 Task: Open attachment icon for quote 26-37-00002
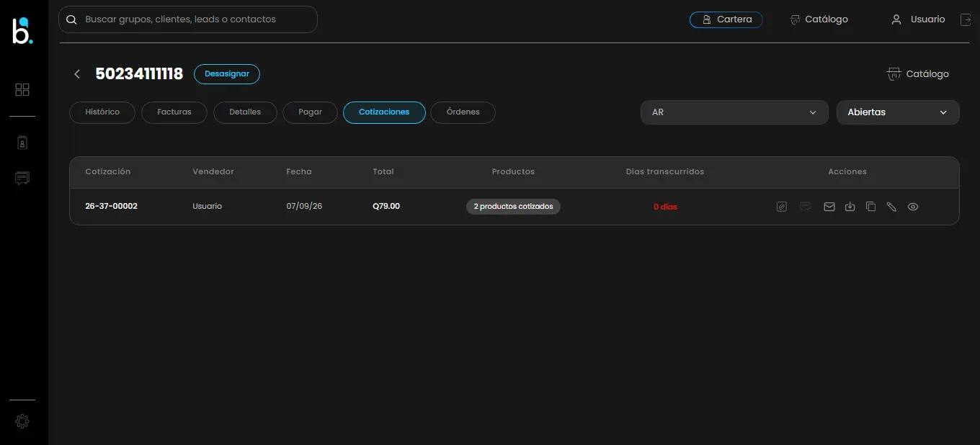coord(782,207)
